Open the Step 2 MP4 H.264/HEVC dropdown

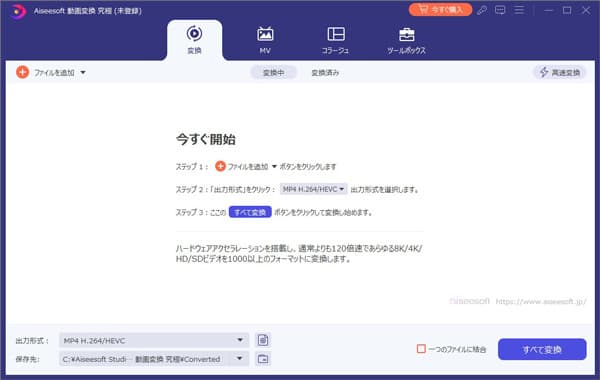[x=313, y=189]
